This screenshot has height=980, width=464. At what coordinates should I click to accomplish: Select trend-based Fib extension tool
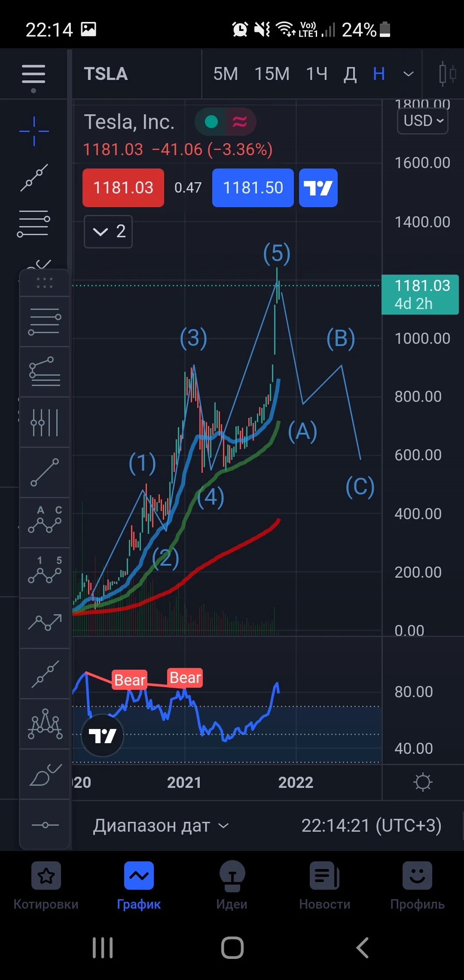pyautogui.click(x=45, y=371)
